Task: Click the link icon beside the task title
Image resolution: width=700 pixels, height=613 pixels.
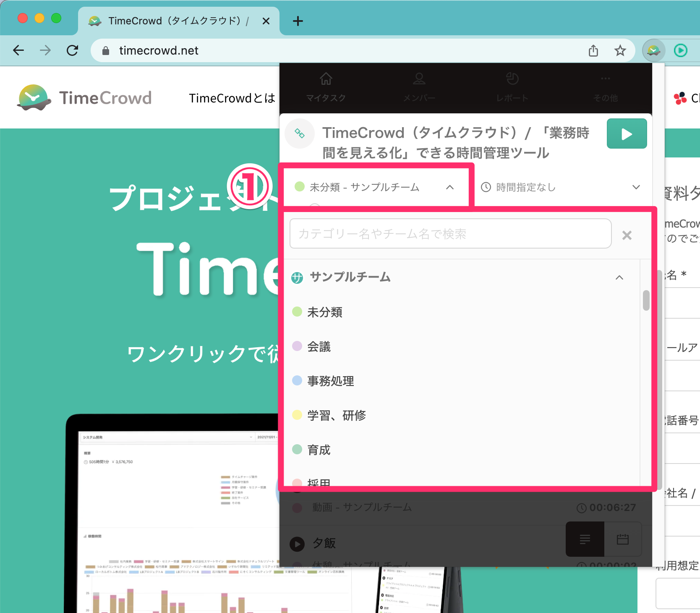Action: [x=299, y=134]
